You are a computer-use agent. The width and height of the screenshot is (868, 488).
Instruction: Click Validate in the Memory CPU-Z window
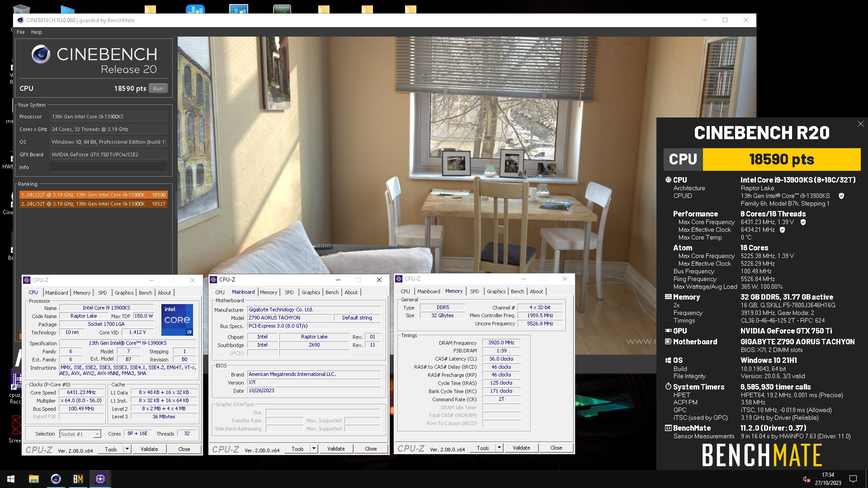[x=521, y=448]
